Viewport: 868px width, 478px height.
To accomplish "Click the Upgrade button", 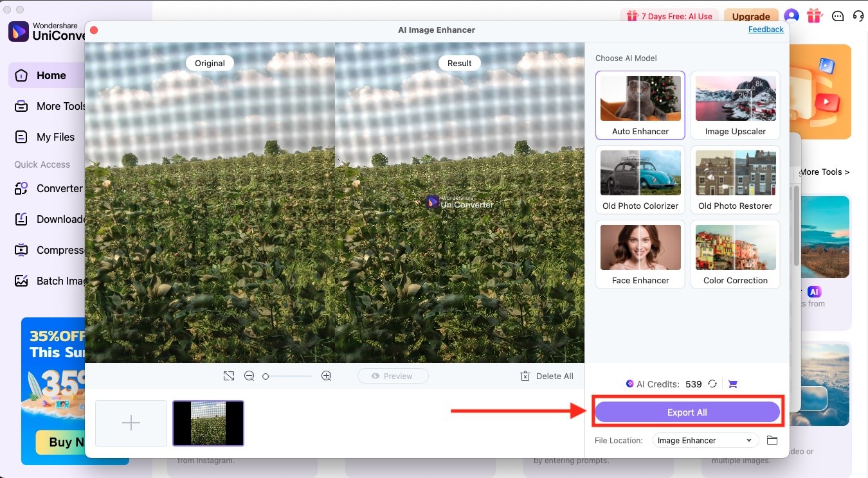I will pos(751,16).
